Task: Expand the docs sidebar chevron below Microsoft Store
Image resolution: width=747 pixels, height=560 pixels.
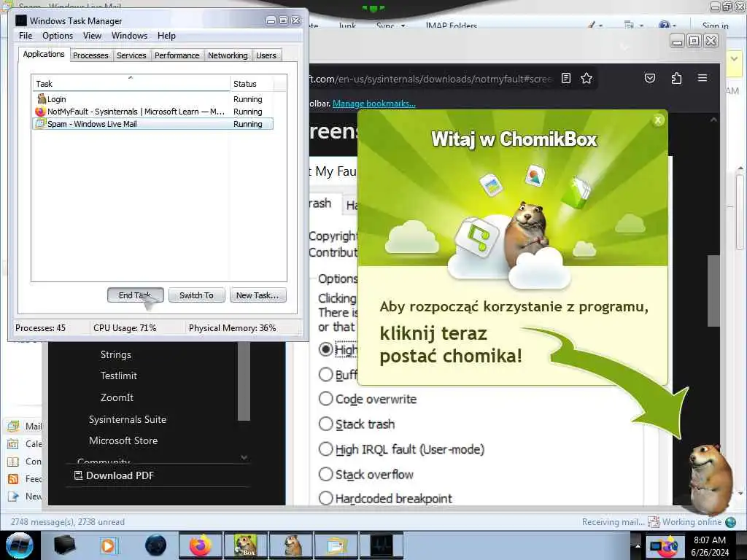Action: pyautogui.click(x=244, y=457)
